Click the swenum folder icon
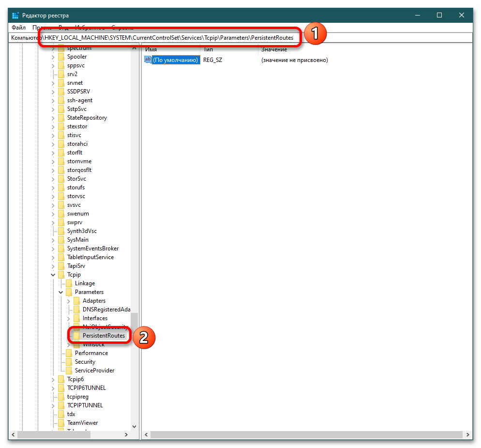 61,214
